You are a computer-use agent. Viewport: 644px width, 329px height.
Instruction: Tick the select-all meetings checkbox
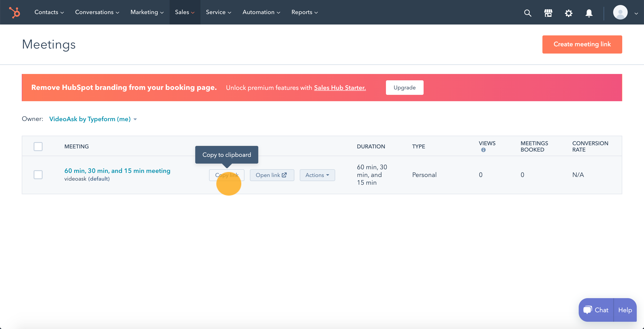click(x=38, y=146)
